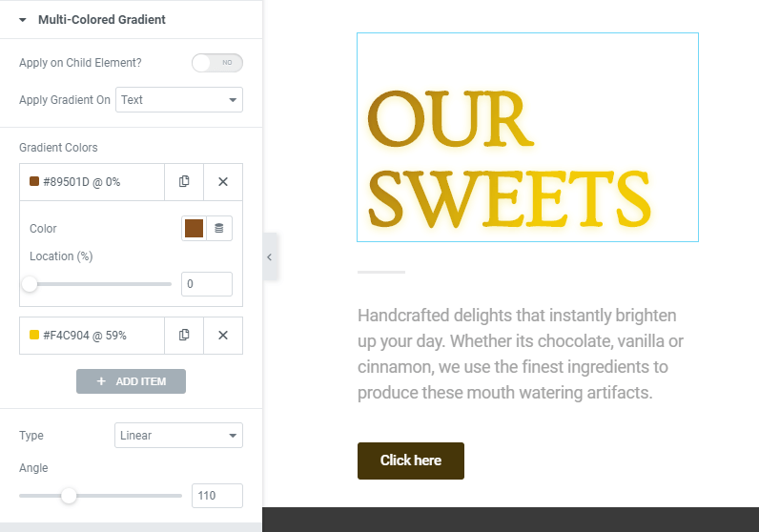Toggle Apply on Child Element switch
This screenshot has width=759, height=532.
(x=216, y=62)
